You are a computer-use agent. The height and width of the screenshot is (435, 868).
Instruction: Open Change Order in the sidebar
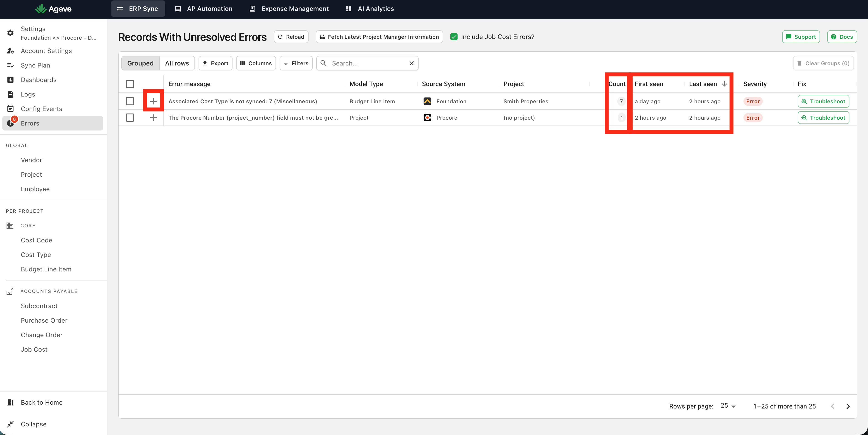pyautogui.click(x=42, y=335)
